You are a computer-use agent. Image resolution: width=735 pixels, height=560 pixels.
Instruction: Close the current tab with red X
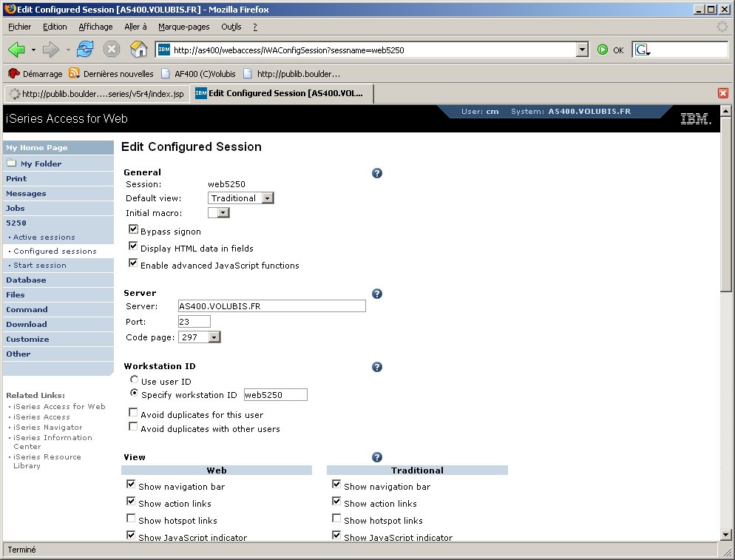click(723, 93)
